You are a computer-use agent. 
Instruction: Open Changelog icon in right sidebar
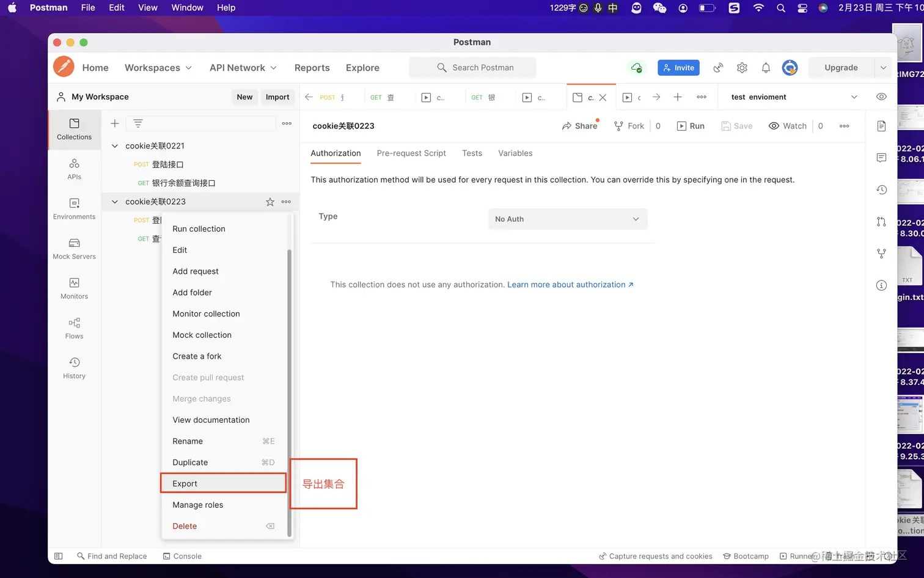click(x=881, y=189)
